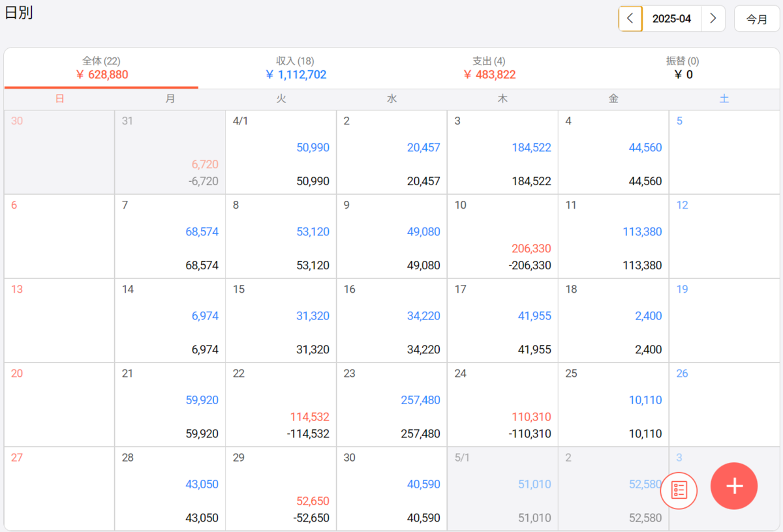Click income 10,110 on April 25

click(645, 400)
